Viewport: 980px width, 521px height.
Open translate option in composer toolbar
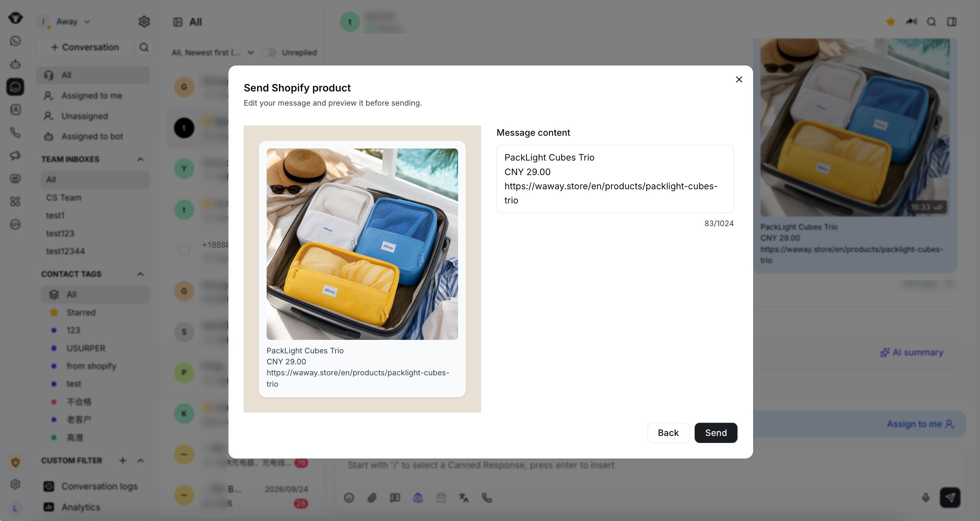464,498
